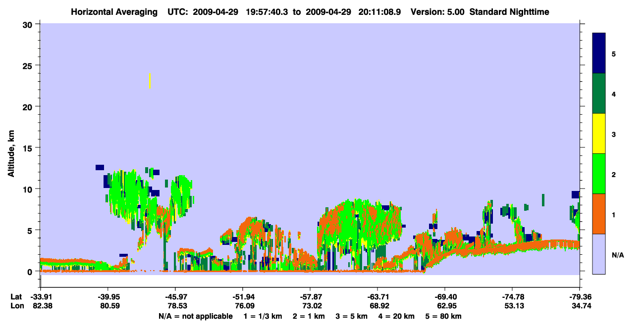
Task: Click the dark blue legend swatch for 5
Action: click(x=599, y=53)
